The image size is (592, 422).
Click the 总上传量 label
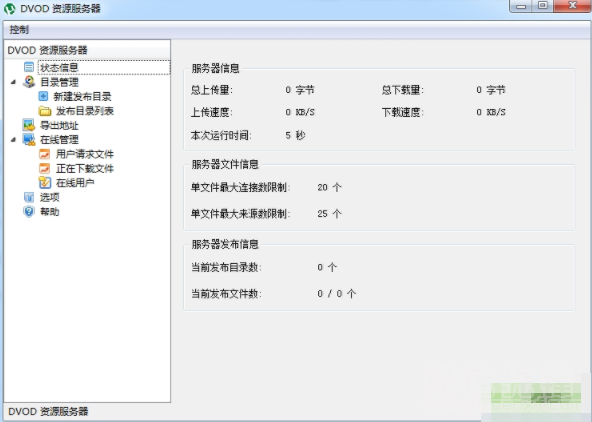212,90
